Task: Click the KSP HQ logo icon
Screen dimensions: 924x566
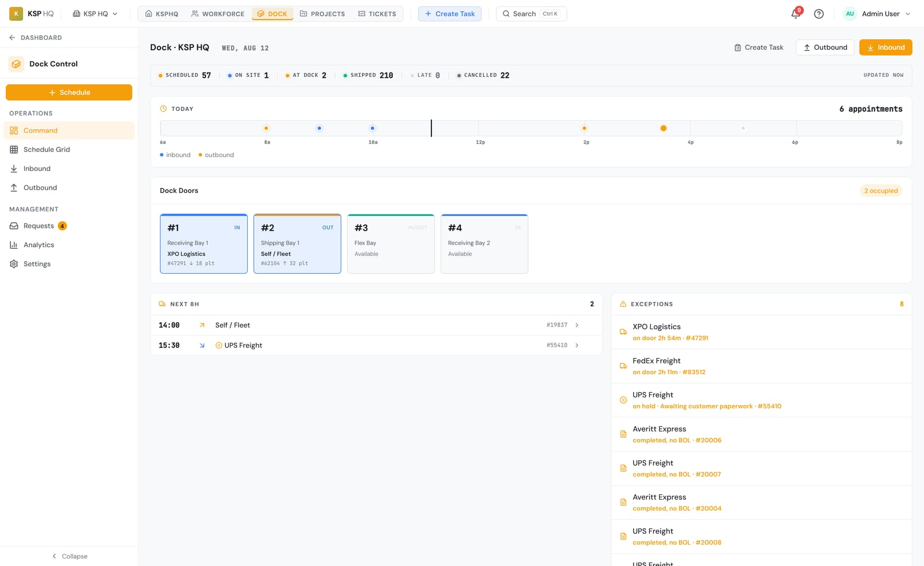Action: pos(16,14)
